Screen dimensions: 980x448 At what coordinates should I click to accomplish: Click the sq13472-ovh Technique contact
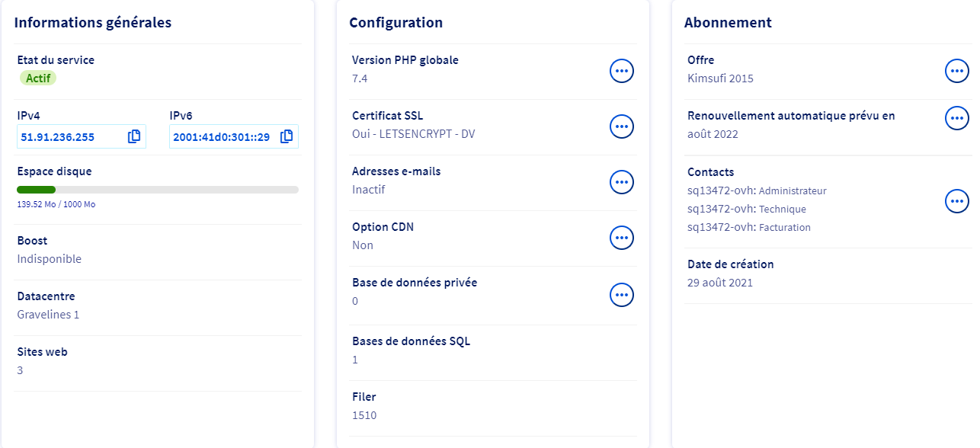click(746, 210)
